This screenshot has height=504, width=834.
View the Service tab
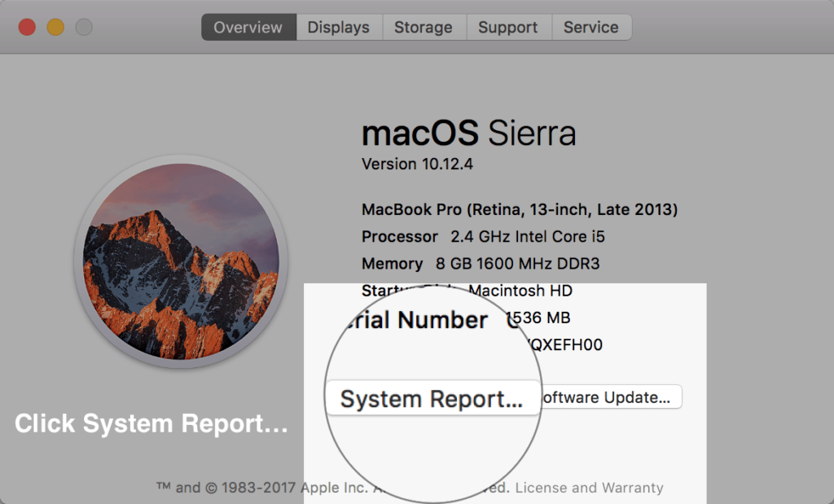(591, 27)
